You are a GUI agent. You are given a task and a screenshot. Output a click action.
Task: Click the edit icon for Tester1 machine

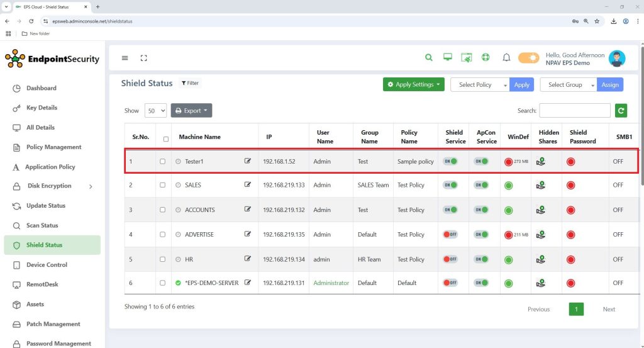click(x=248, y=161)
